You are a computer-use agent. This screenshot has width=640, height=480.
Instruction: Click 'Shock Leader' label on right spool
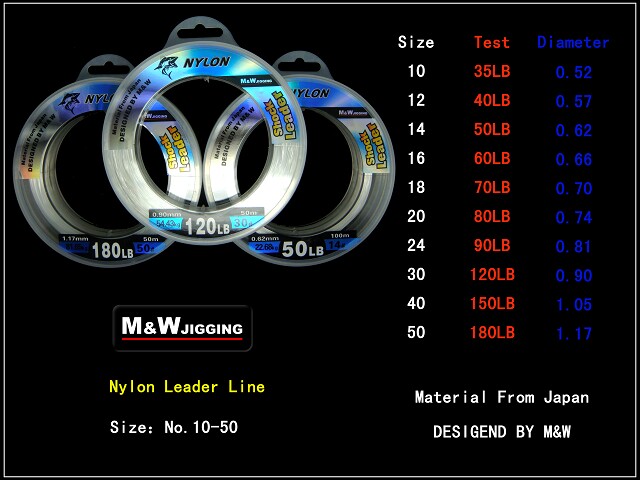(x=376, y=146)
